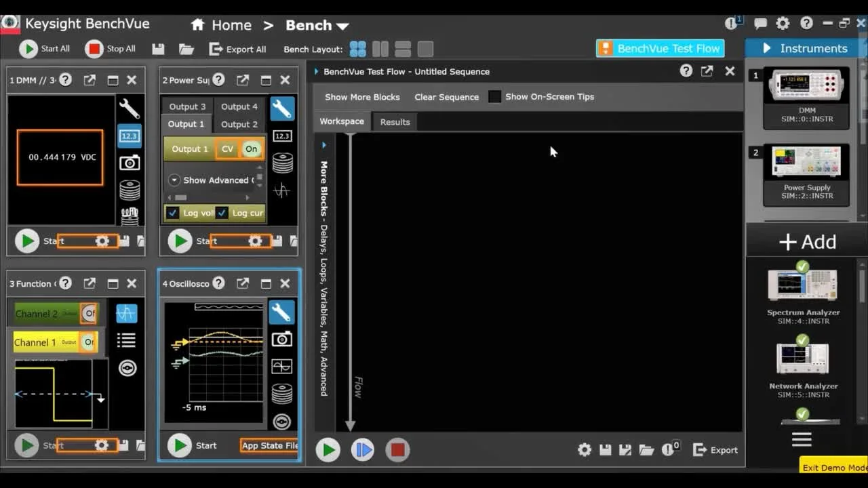
Task: Open folder icon in top toolbar
Action: tap(186, 49)
